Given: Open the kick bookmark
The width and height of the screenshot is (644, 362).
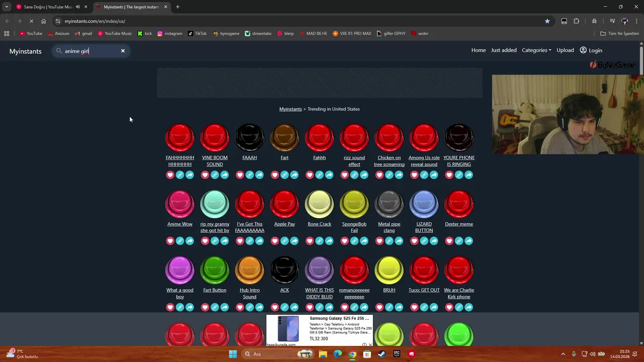Looking at the screenshot, I should (x=145, y=34).
